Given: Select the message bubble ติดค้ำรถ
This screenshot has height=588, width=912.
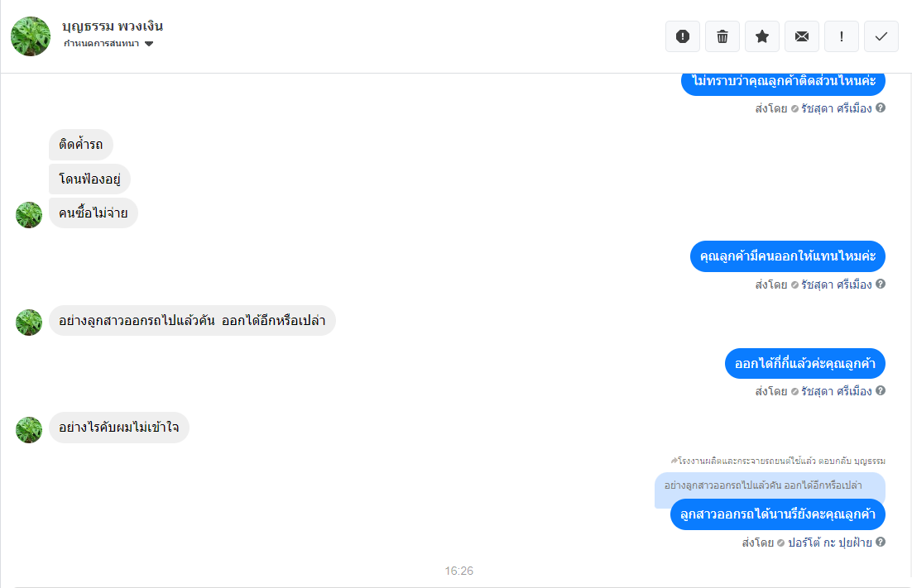Looking at the screenshot, I should tap(81, 144).
